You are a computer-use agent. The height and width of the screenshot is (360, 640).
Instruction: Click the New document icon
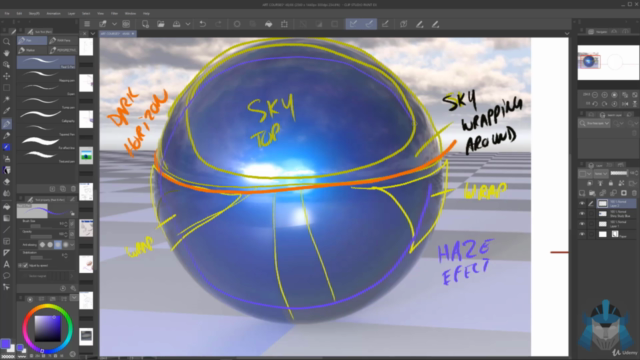(145, 24)
